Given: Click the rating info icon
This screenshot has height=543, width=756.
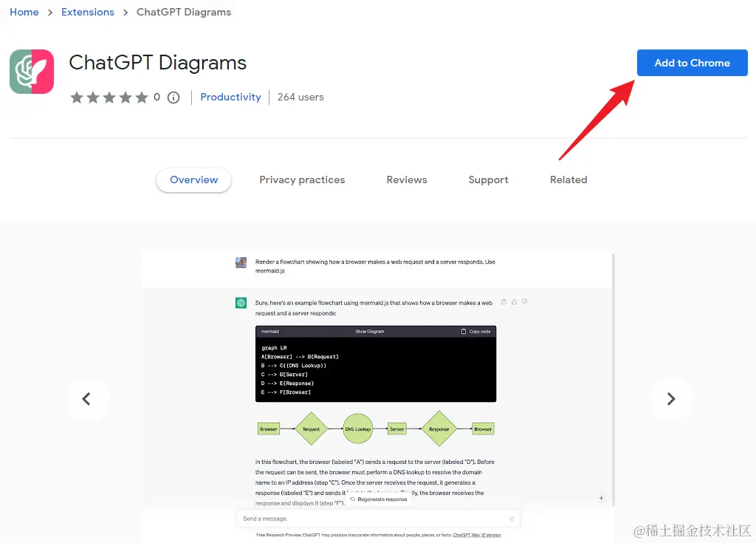Looking at the screenshot, I should pos(173,98).
